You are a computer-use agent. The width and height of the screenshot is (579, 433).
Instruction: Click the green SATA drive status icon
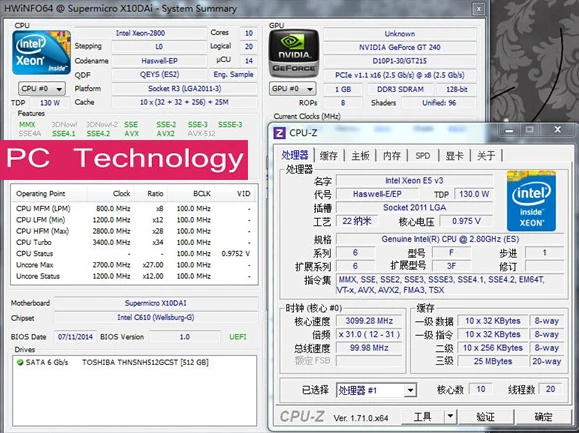(x=20, y=362)
